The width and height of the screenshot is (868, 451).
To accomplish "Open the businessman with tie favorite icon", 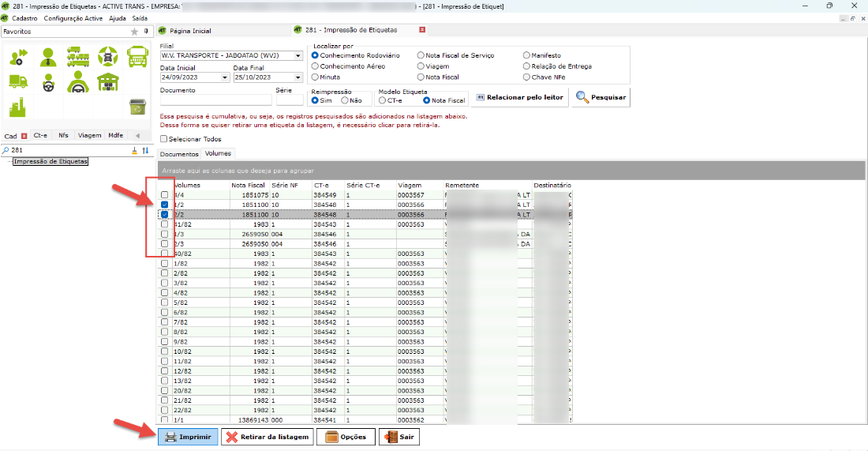I will click(48, 57).
